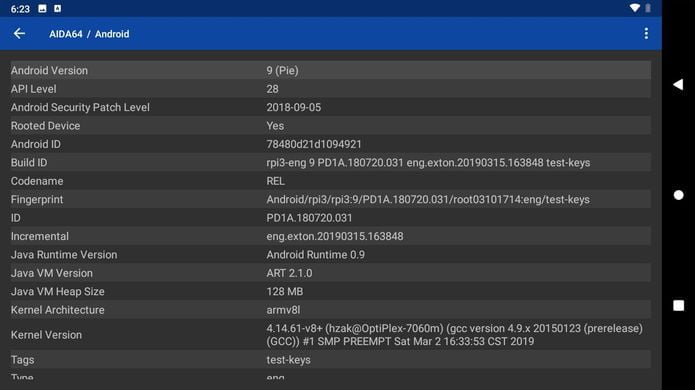Viewport: 695px width, 390px height.
Task: Tap the 6:23 clock in status bar
Action: [20, 9]
